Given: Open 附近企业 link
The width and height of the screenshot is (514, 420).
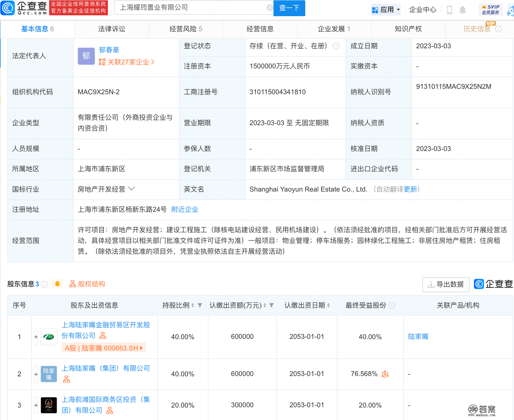Looking at the screenshot, I should 185,209.
